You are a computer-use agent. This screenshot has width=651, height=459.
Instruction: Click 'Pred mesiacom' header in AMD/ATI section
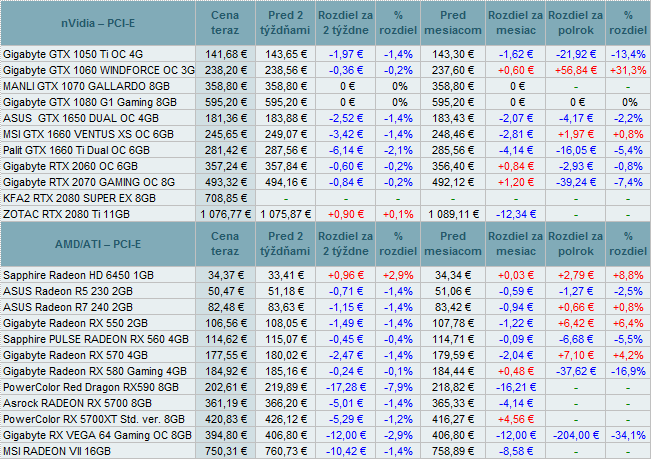(453, 244)
